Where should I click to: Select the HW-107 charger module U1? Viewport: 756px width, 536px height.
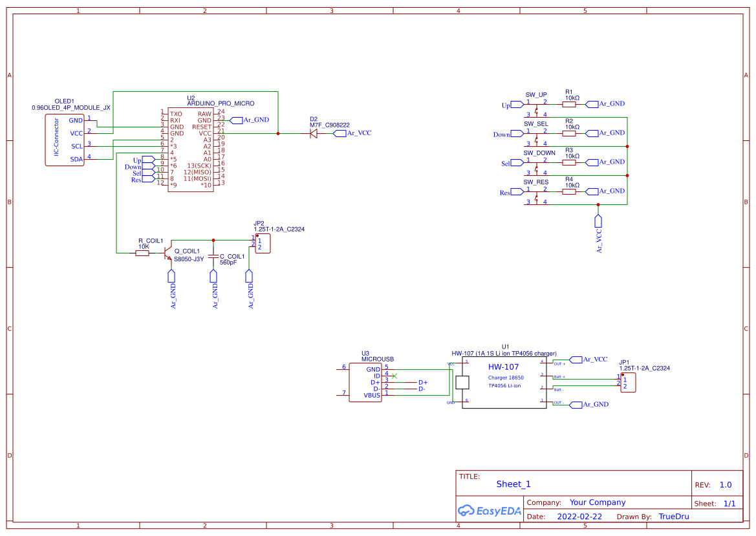pyautogui.click(x=504, y=381)
